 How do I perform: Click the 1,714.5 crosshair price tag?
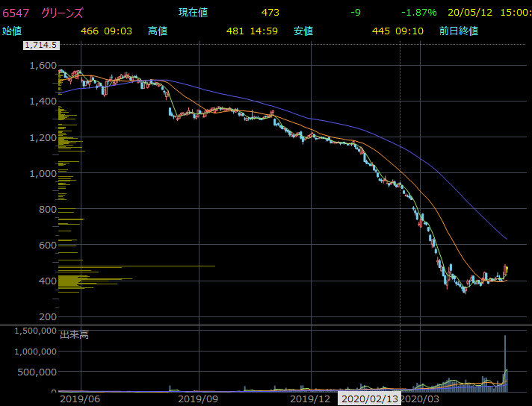point(42,46)
